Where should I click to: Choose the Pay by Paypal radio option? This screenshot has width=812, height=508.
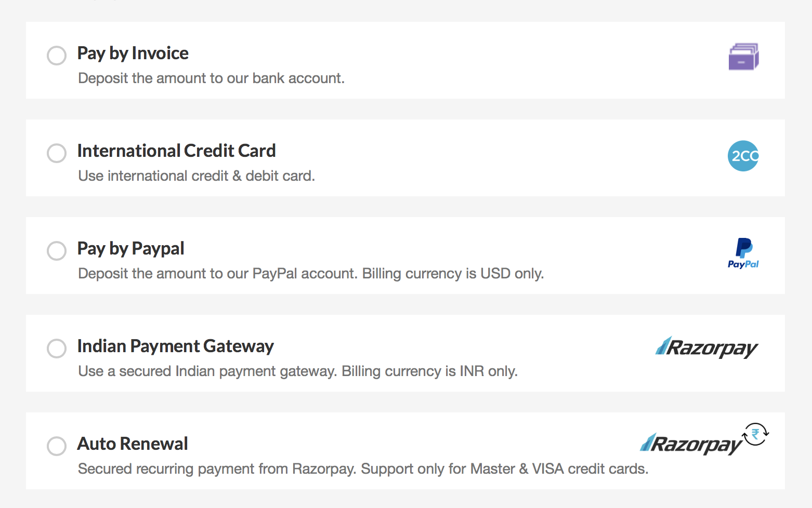point(57,251)
